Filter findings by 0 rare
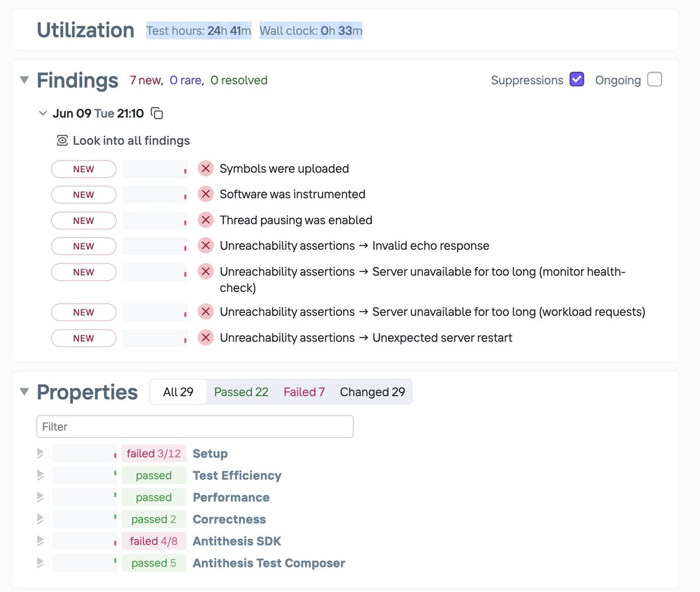Viewport: 700px width, 592px height. (185, 80)
